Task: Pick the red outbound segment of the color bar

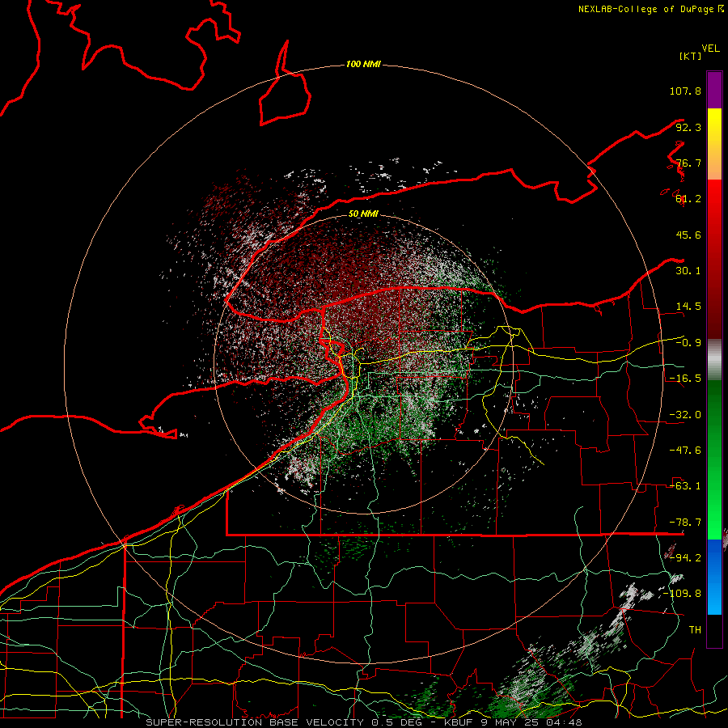Action: [714, 259]
